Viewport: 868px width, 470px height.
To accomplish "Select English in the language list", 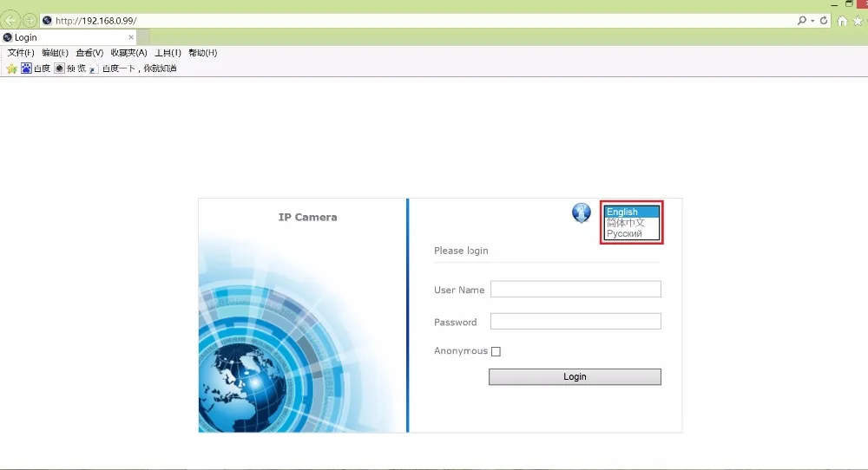I will (x=632, y=212).
